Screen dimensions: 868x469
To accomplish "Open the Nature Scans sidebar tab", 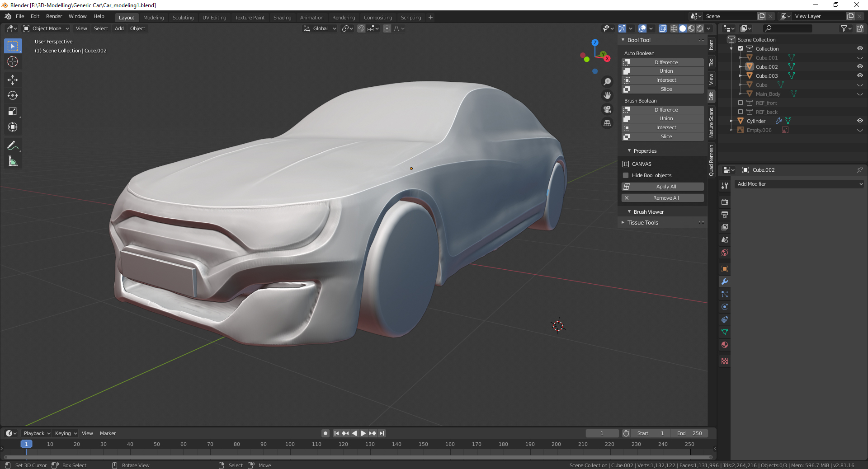I will 712,122.
